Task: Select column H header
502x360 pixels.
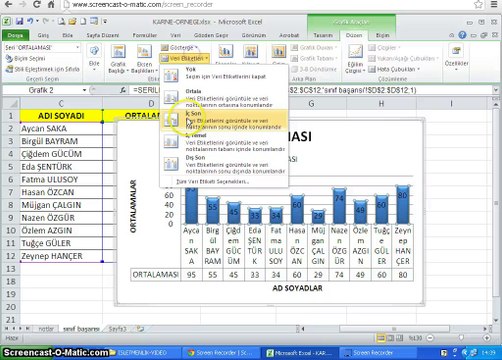Action: tap(381, 104)
